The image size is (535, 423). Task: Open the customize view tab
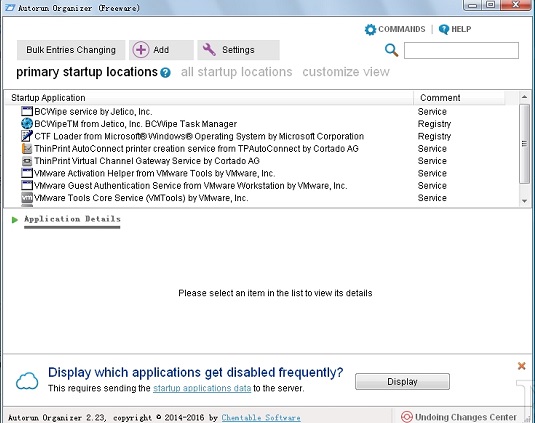(x=346, y=72)
